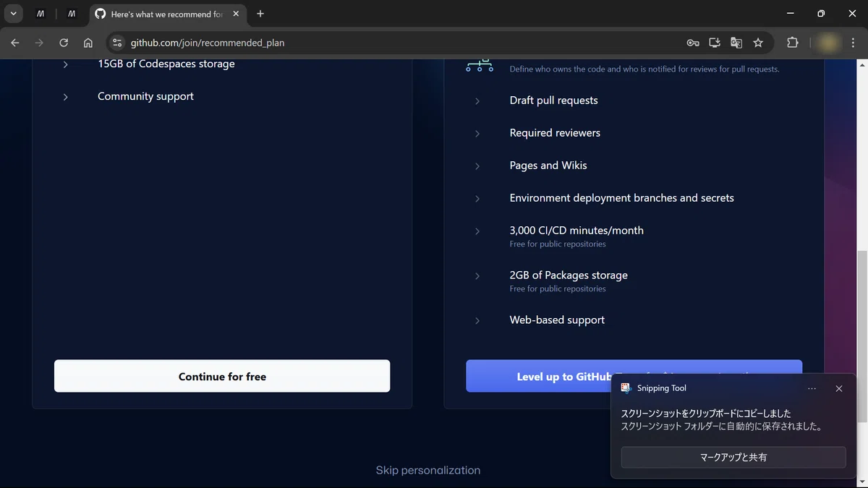Click the マークアップと共有 button

pyautogui.click(x=733, y=457)
